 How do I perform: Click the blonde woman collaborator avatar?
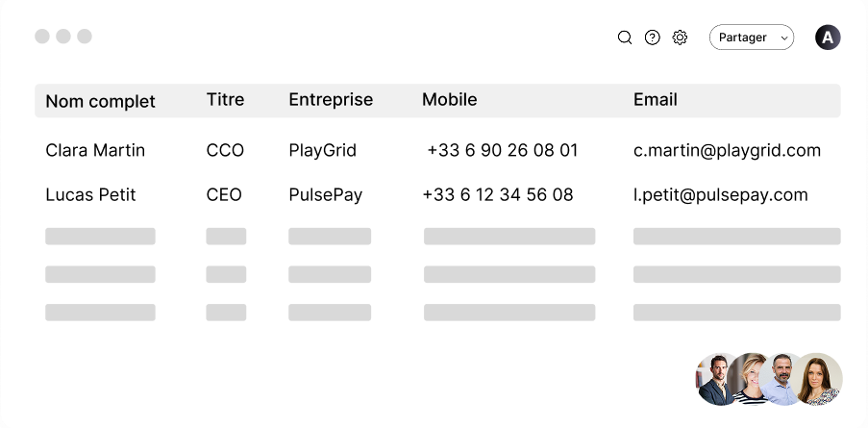tap(751, 379)
